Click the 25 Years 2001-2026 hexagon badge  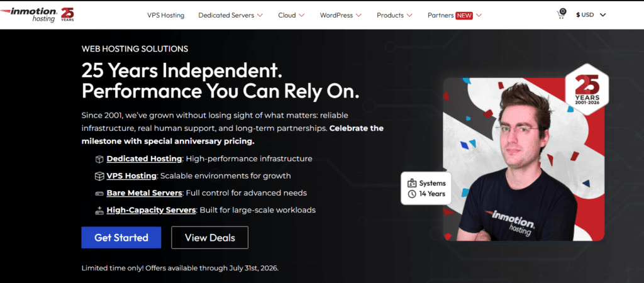[587, 89]
